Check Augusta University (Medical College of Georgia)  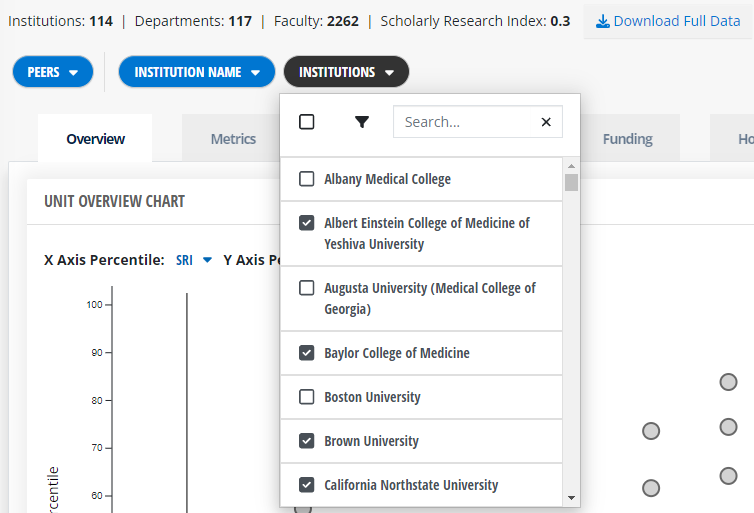pyautogui.click(x=307, y=288)
